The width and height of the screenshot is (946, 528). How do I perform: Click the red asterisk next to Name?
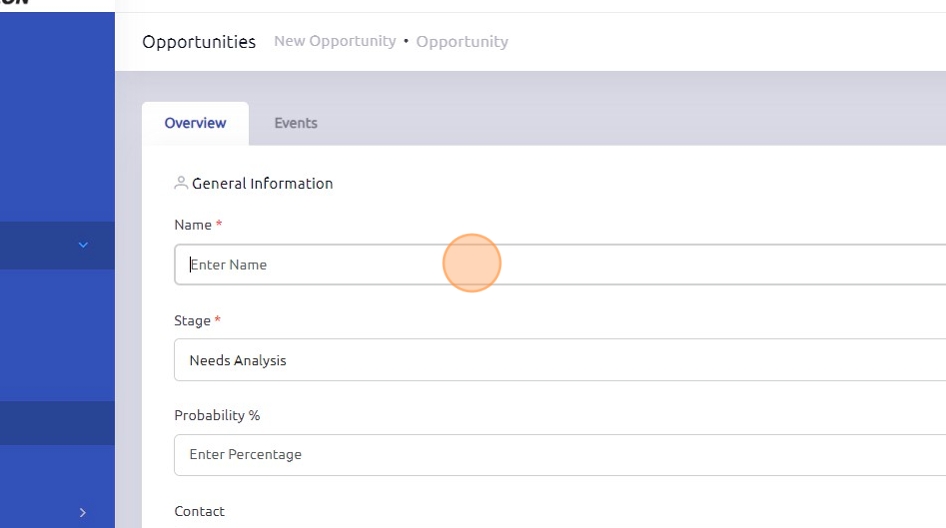[219, 225]
